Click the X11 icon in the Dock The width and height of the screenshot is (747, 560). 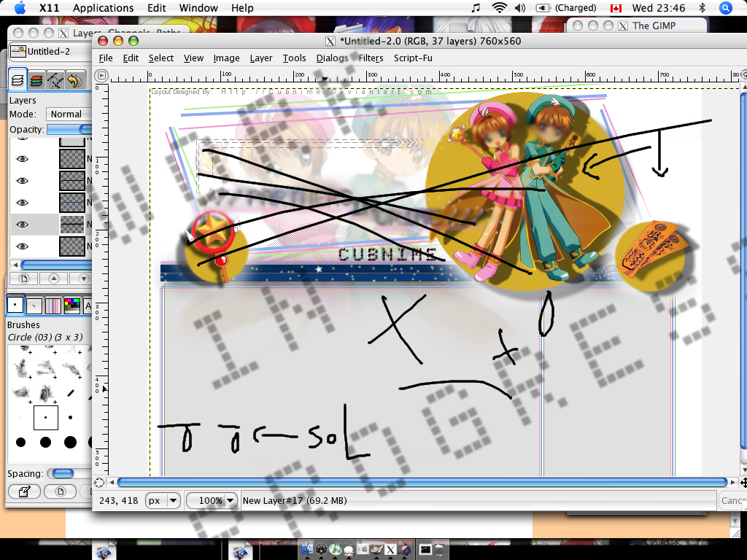391,550
